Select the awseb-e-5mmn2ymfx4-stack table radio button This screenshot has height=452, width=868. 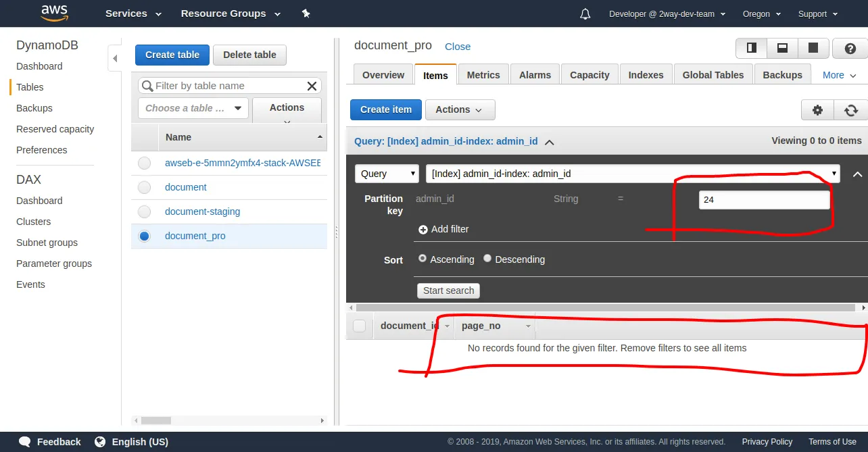coord(144,163)
